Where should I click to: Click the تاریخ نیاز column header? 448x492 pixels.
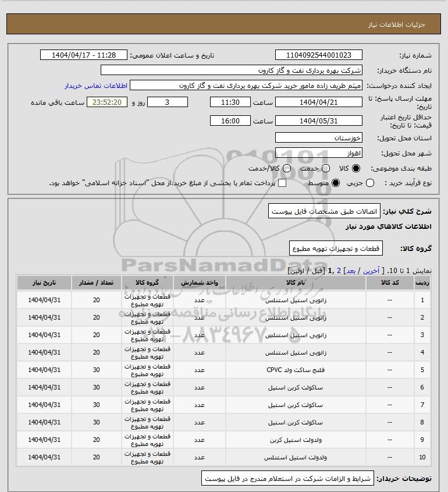(44, 283)
